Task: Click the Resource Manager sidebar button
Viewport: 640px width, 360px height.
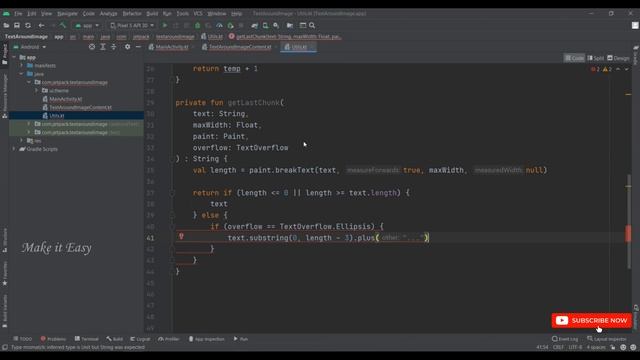Action: 4,96
